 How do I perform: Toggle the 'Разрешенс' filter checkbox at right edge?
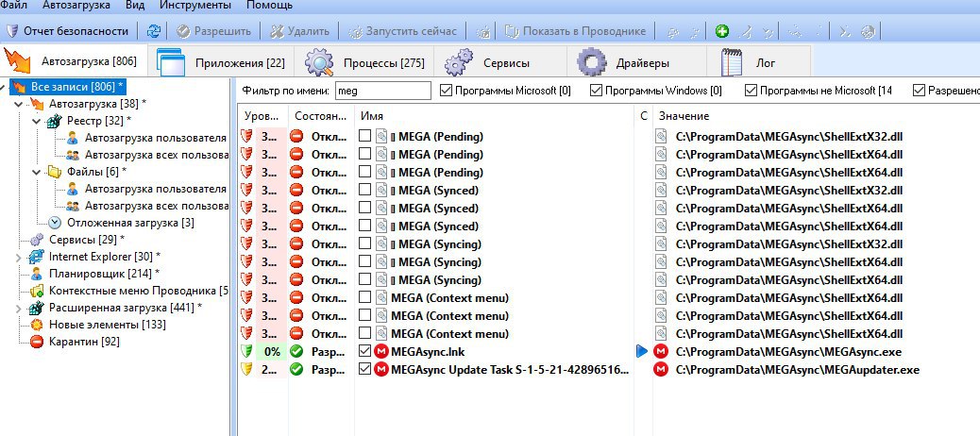[x=919, y=91]
